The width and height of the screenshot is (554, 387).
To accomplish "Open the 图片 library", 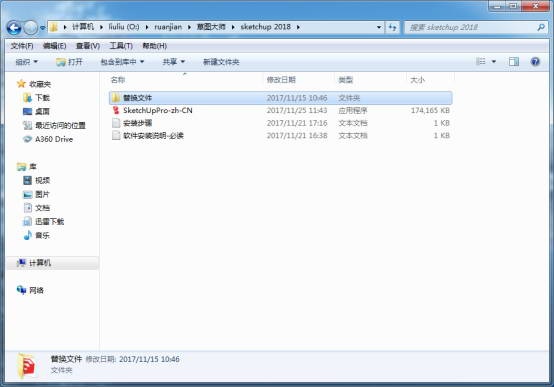I will (36, 194).
